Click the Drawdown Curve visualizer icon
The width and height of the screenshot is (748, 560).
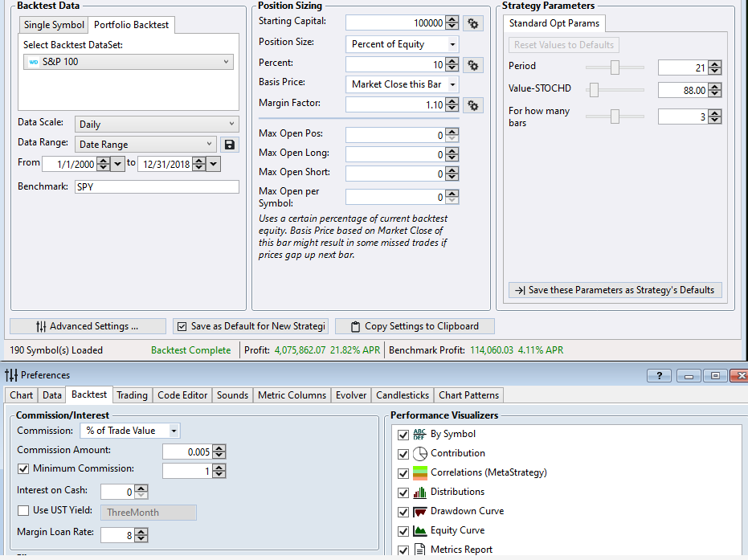tap(419, 511)
